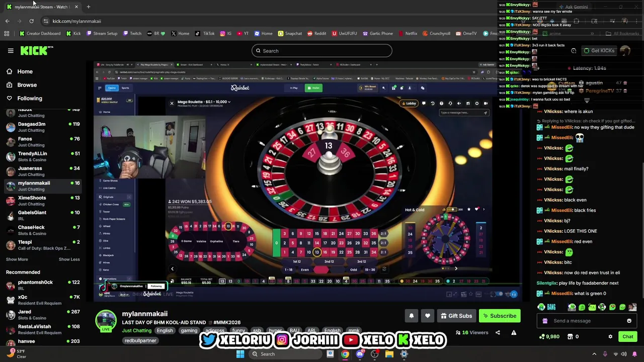Click the green Chat send button
The width and height of the screenshot is (644, 362).
(627, 336)
